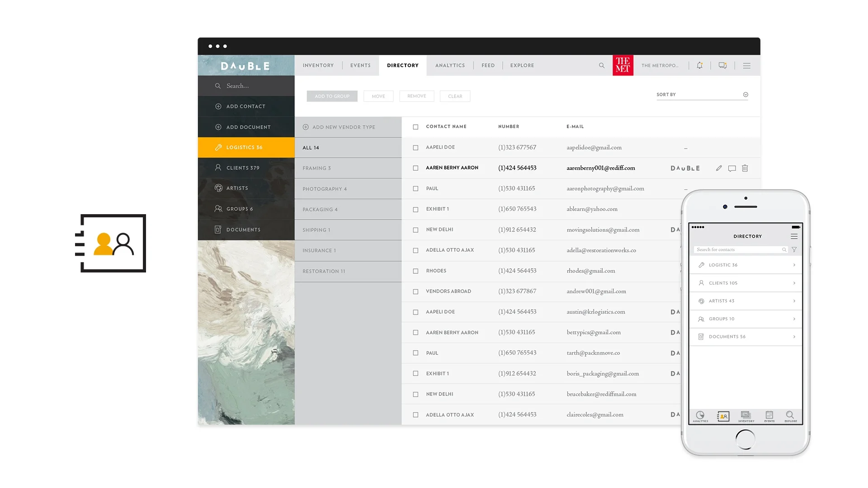Click the Clients person icon in sidebar

click(218, 168)
